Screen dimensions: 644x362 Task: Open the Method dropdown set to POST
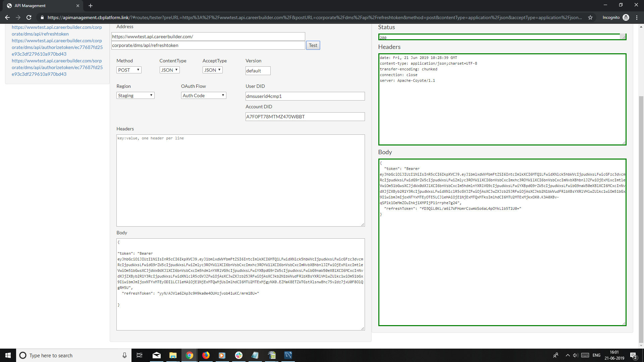pyautogui.click(x=129, y=70)
